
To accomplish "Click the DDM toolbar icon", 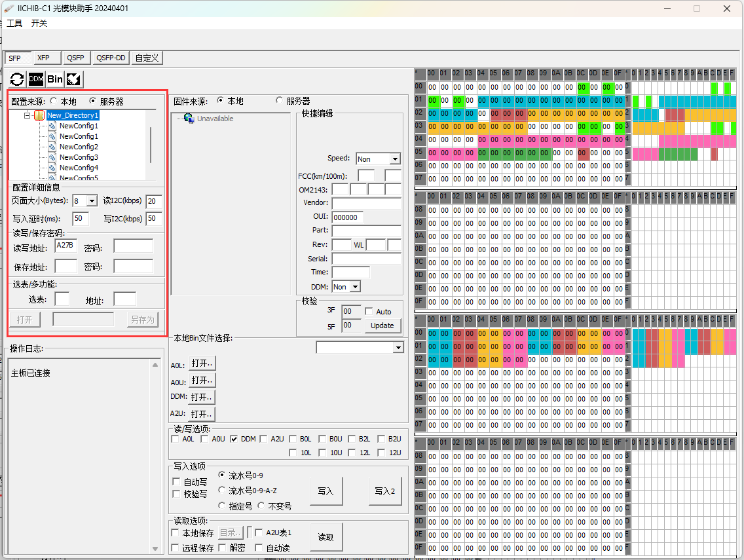I will coord(36,79).
